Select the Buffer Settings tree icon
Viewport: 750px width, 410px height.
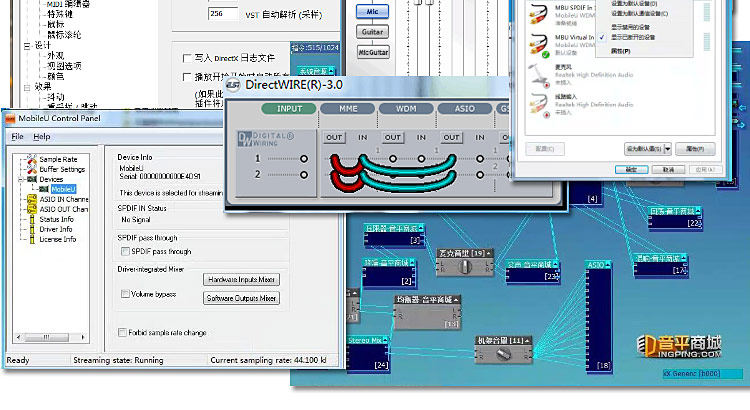(x=32, y=169)
